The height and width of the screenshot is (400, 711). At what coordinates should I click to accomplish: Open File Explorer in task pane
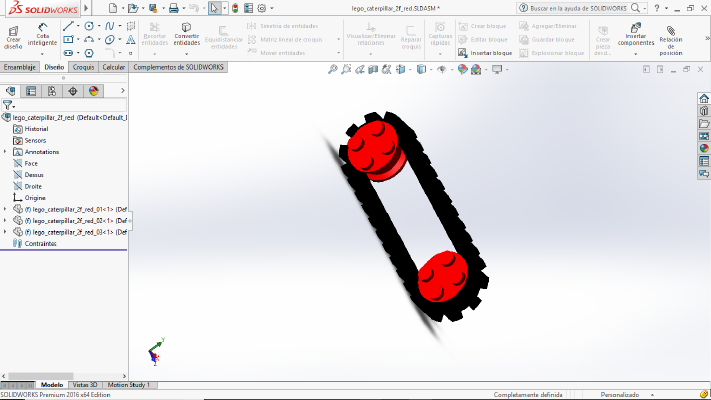point(704,123)
